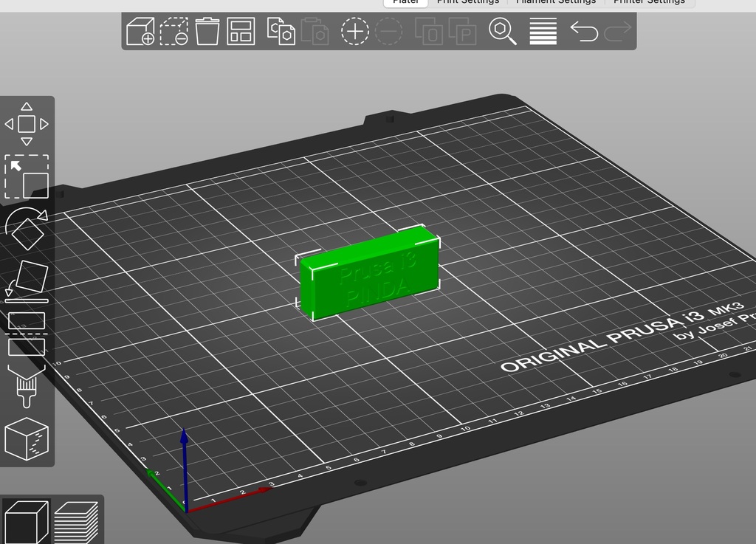Select the green Prusa i3 PINDA model
756x544 pixels.
click(369, 274)
